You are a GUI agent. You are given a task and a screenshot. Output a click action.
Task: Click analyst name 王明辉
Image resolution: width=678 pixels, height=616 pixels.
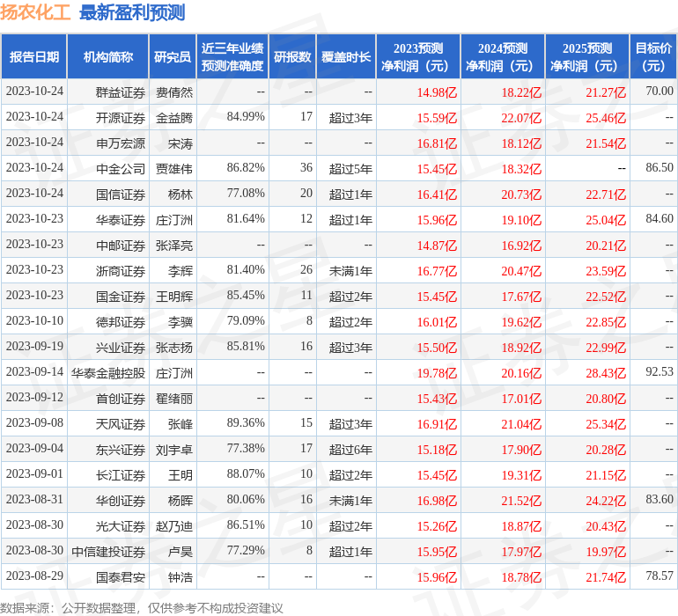point(173,296)
